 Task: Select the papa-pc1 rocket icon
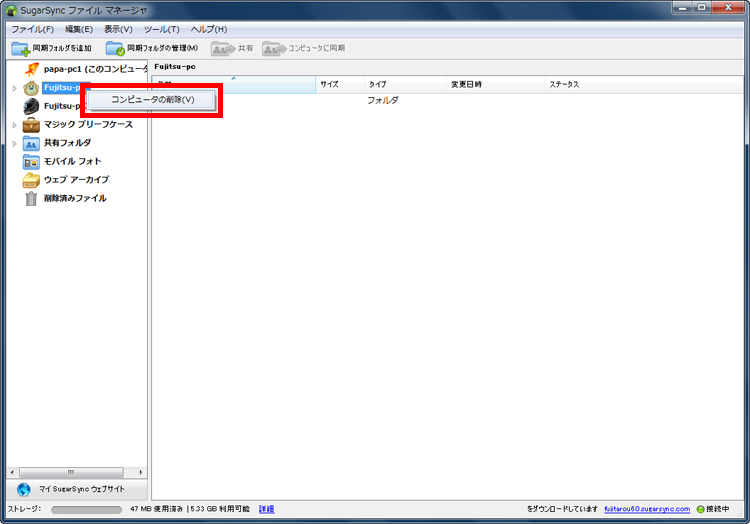coord(32,69)
